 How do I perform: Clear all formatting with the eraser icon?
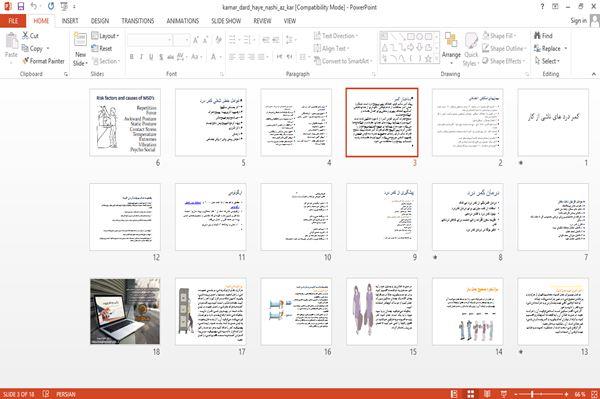(218, 40)
